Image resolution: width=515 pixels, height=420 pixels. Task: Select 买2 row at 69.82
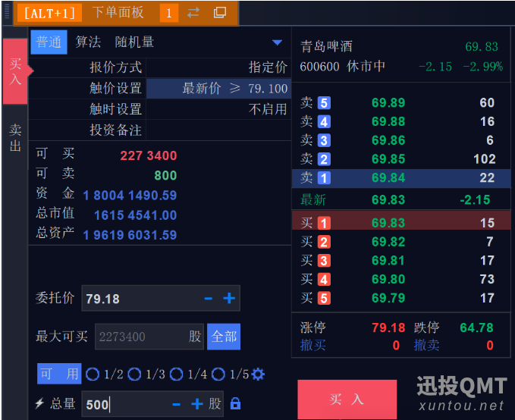point(400,242)
